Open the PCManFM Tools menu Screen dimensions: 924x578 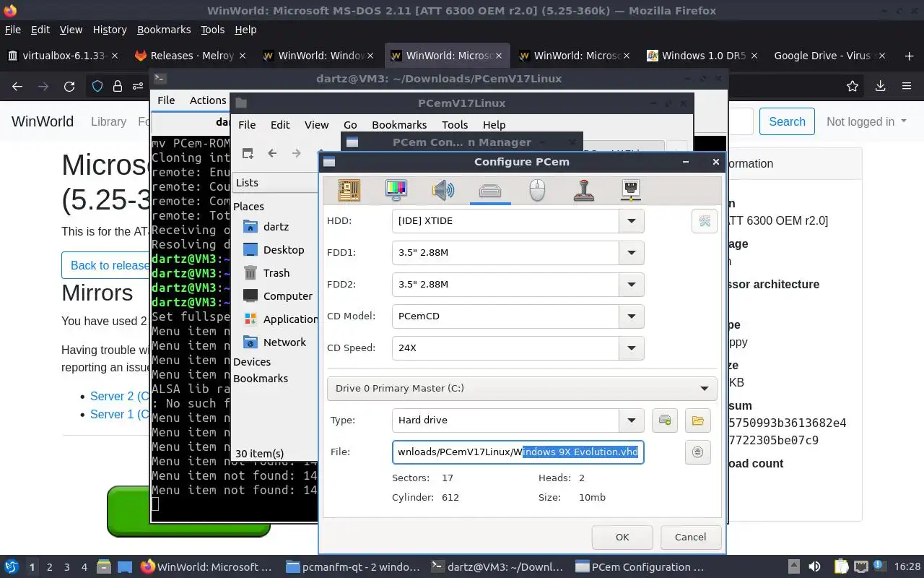point(455,125)
